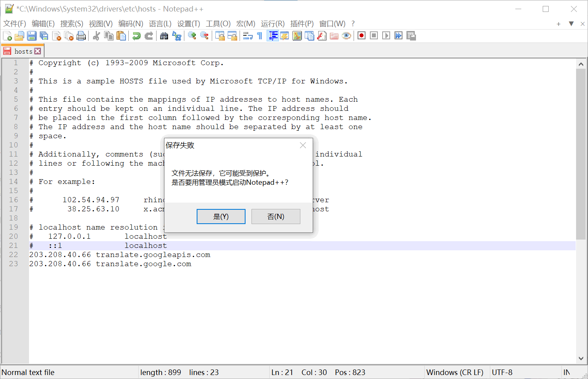Decline with the 否(N) button
The height and width of the screenshot is (379, 588).
pyautogui.click(x=276, y=217)
